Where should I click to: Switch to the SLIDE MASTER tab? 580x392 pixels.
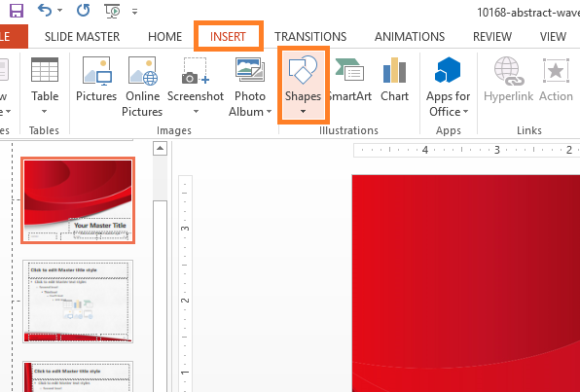coord(82,37)
